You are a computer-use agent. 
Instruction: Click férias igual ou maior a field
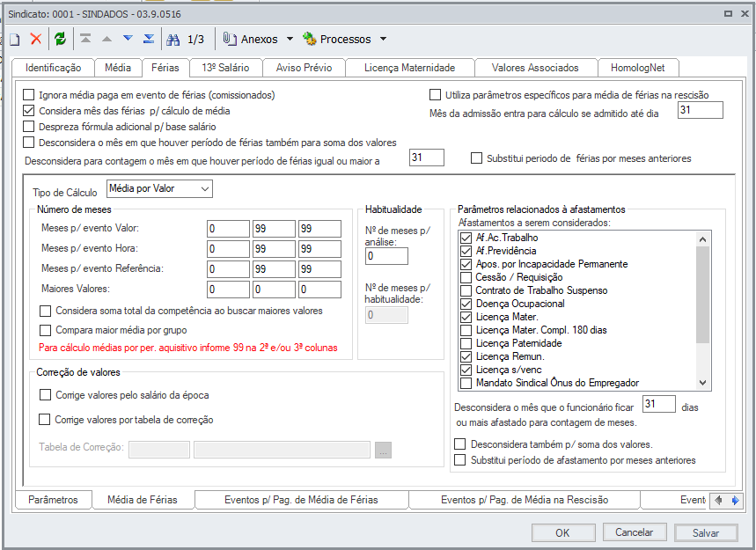tap(427, 158)
